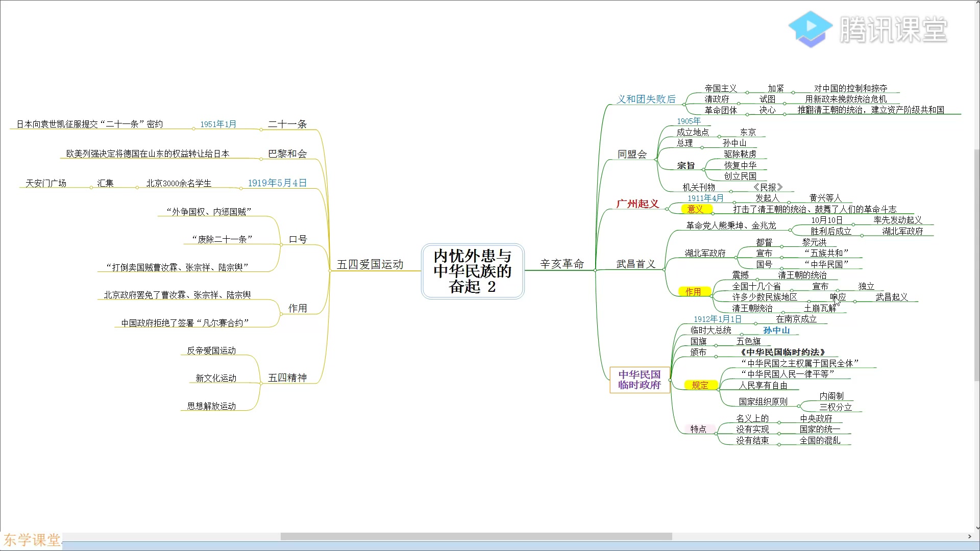Select the 恢复中华 node
The image size is (980, 551).
[x=740, y=165]
